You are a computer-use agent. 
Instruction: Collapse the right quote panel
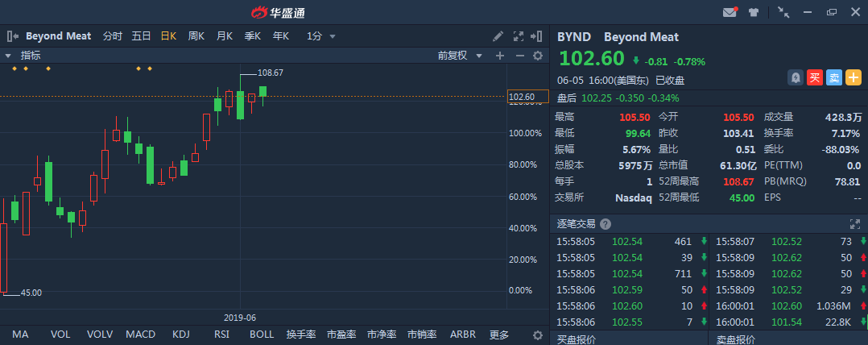536,36
